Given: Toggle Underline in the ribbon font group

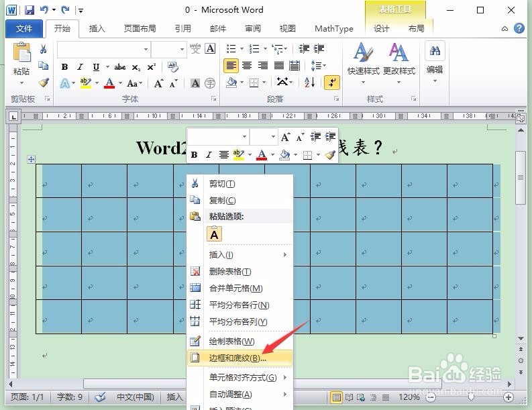Looking at the screenshot, I should [96, 67].
